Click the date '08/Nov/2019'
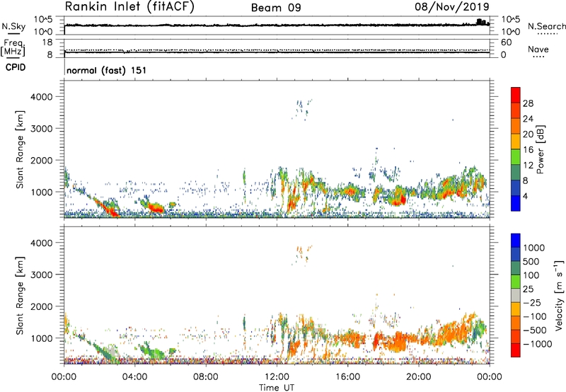 pyautogui.click(x=452, y=6)
